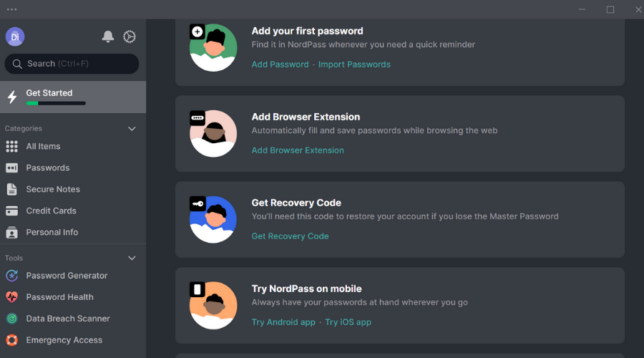
Task: Focus the Search input field
Action: coord(72,64)
